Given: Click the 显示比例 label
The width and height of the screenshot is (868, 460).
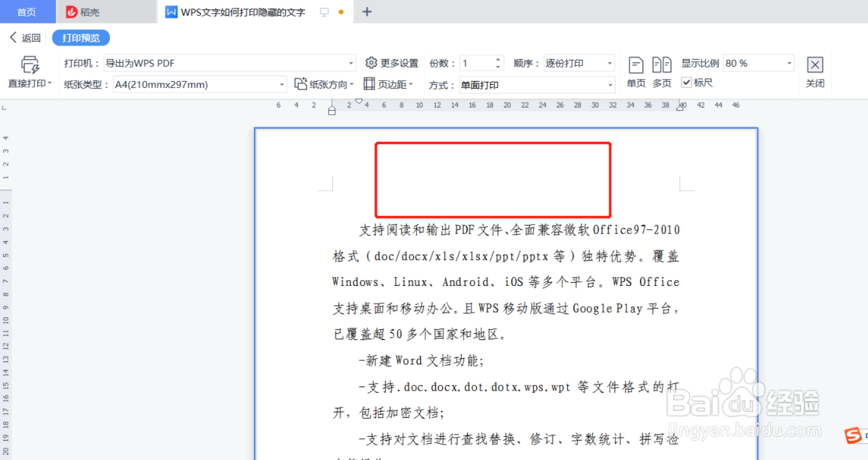Looking at the screenshot, I should (x=700, y=63).
